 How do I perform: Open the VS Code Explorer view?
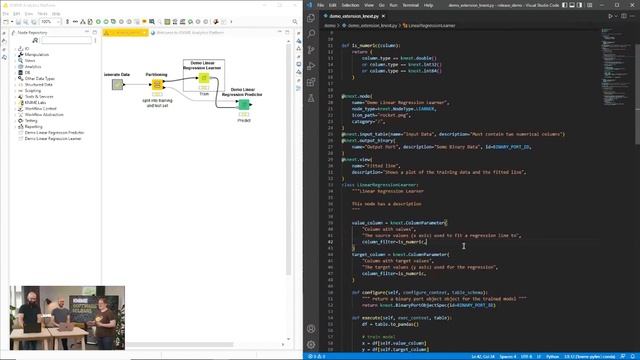click(x=311, y=18)
